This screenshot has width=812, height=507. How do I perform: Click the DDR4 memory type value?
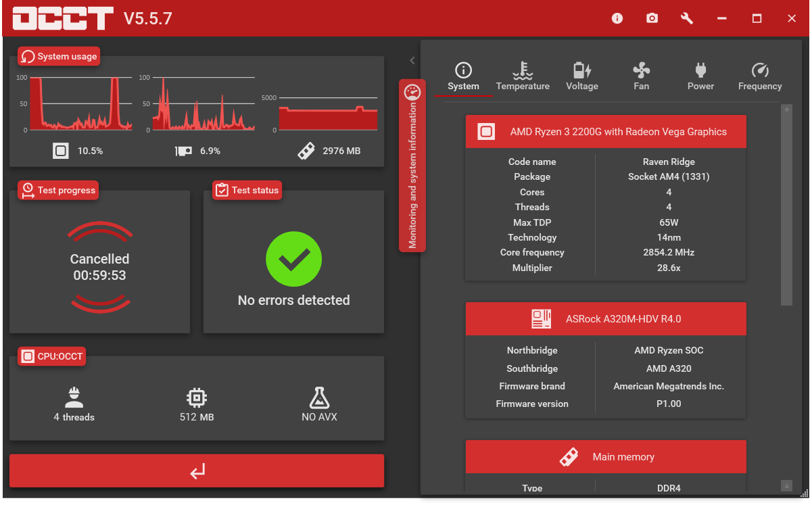(669, 487)
